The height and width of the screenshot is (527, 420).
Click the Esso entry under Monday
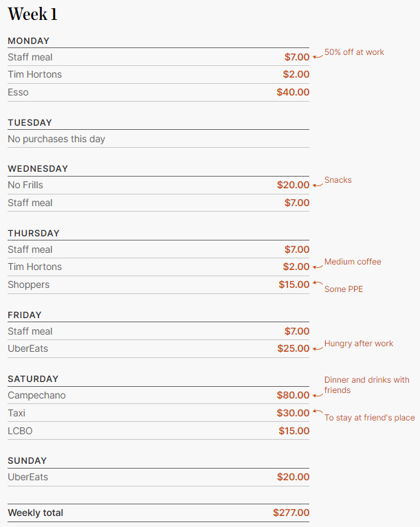click(x=19, y=92)
